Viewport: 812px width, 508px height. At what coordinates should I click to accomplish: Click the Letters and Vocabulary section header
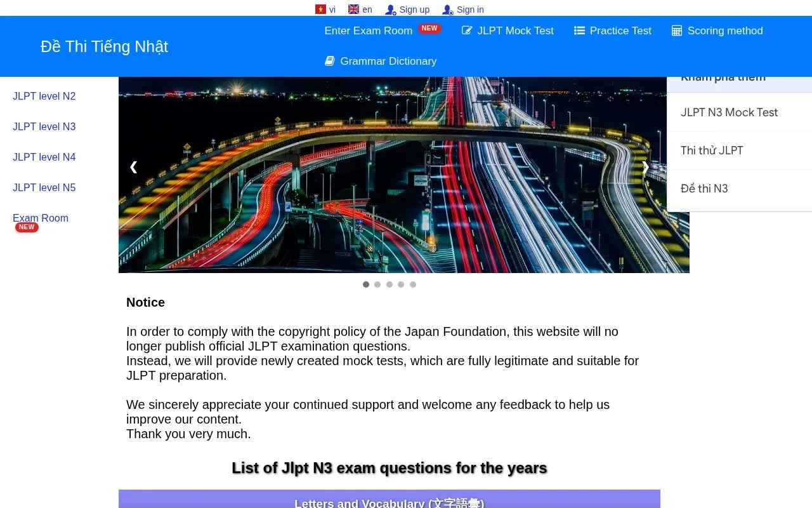[390, 499]
